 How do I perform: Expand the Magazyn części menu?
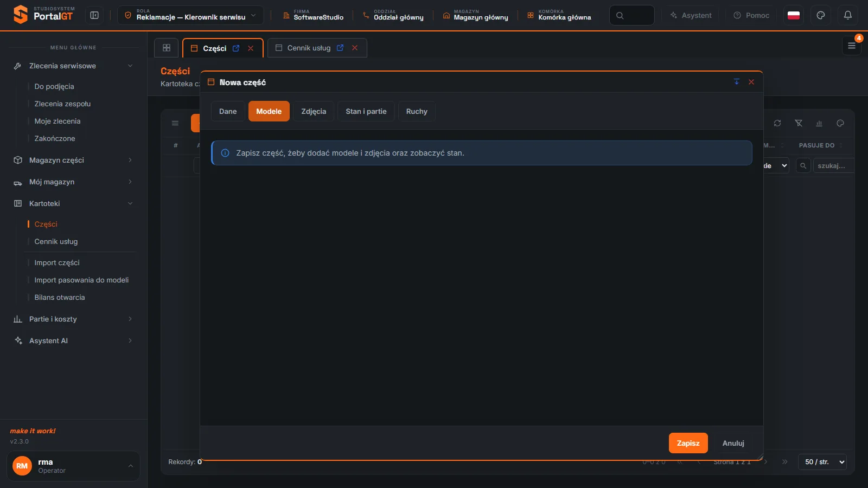click(x=73, y=160)
